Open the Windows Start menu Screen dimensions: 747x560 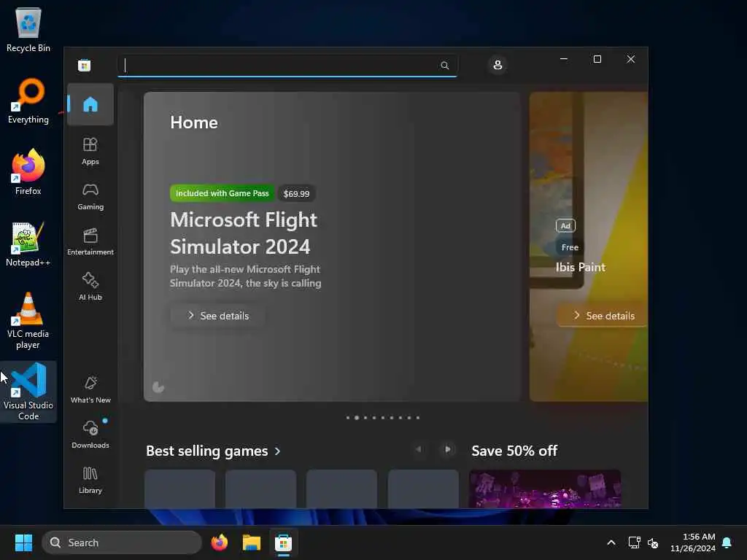point(23,542)
